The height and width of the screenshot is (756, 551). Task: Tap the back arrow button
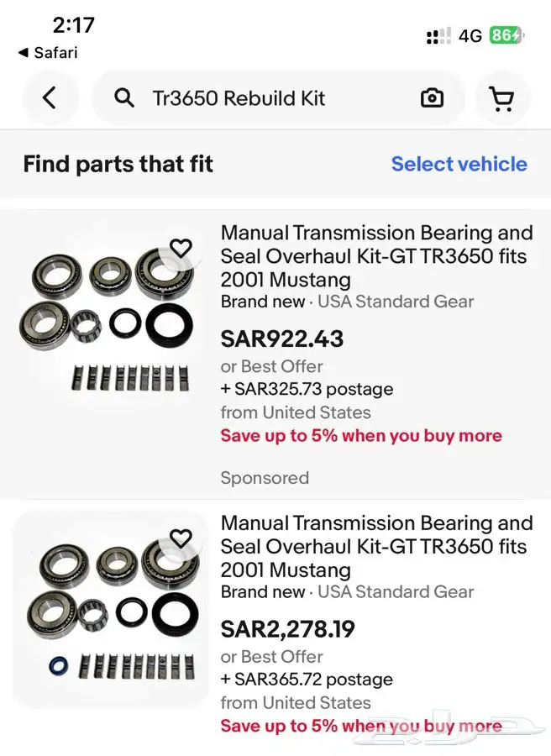tap(50, 98)
